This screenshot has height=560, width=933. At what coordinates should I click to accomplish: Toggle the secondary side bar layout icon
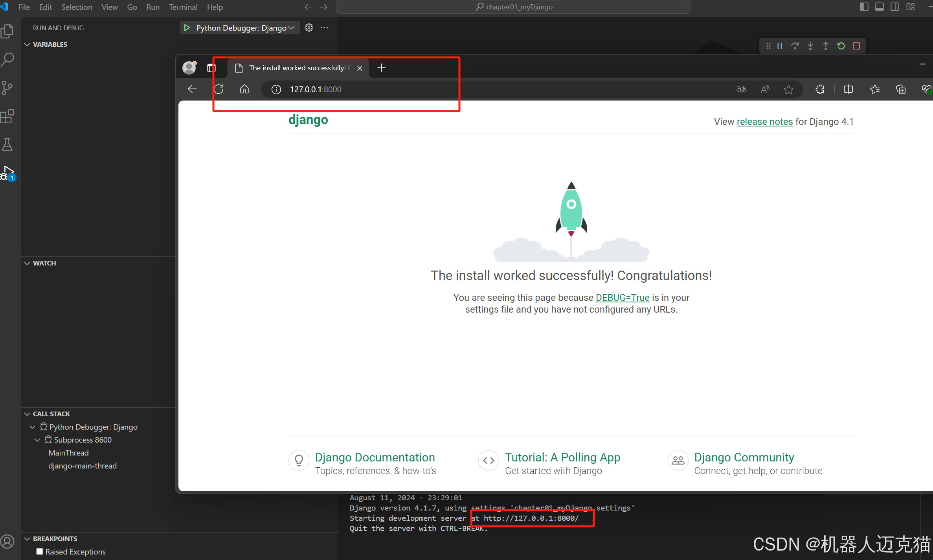point(895,7)
